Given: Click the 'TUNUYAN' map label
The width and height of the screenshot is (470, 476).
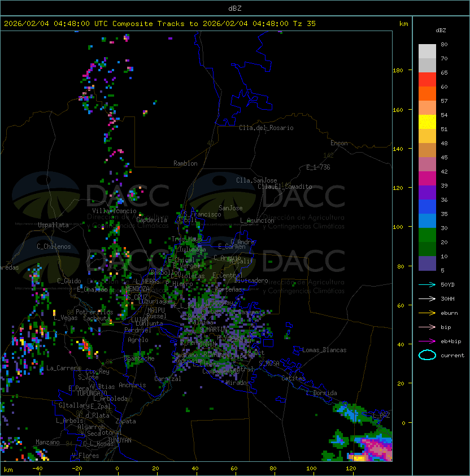Looking at the screenshot, I should point(120,440).
